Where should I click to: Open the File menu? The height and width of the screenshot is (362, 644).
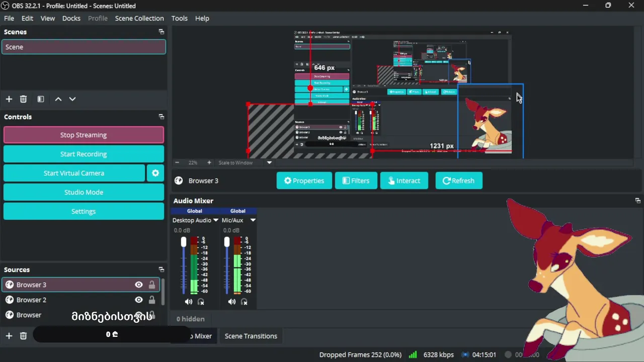tap(9, 18)
